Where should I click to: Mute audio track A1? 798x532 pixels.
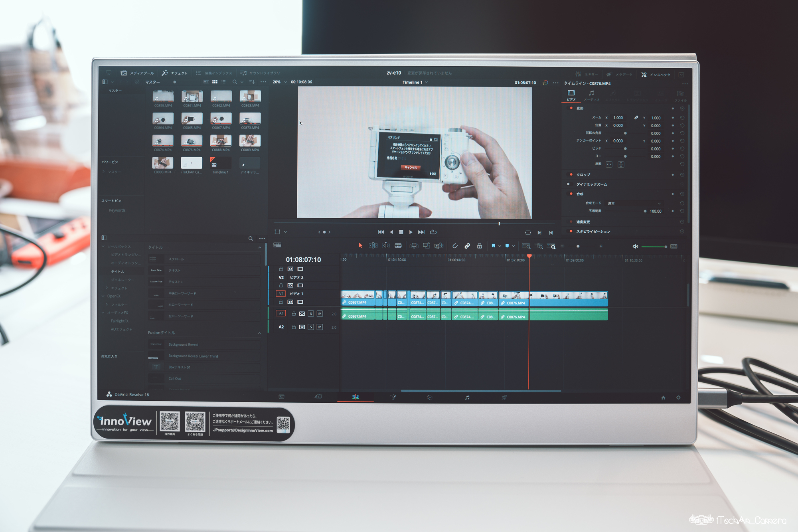click(x=320, y=314)
